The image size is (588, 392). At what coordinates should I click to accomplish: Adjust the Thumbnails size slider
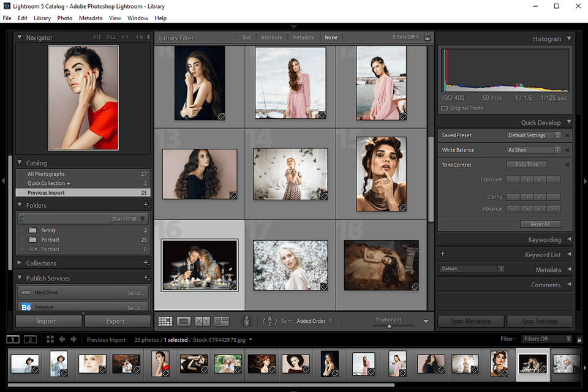click(389, 326)
